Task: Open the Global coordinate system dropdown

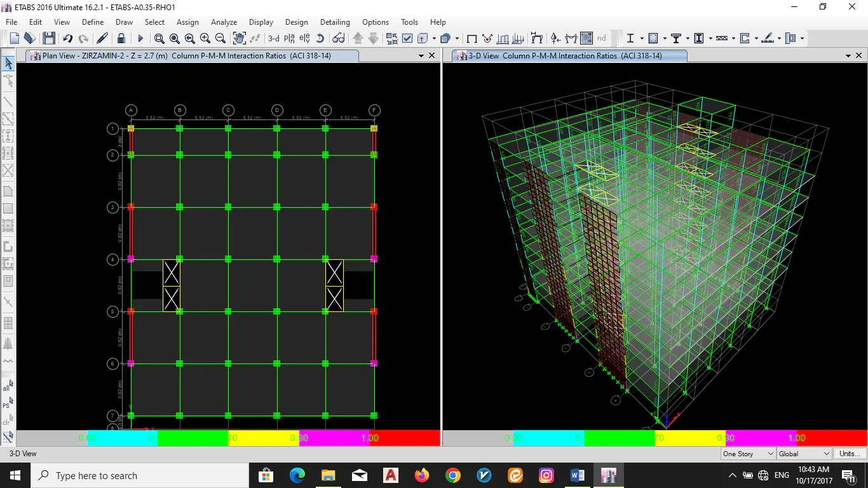Action: [x=804, y=454]
